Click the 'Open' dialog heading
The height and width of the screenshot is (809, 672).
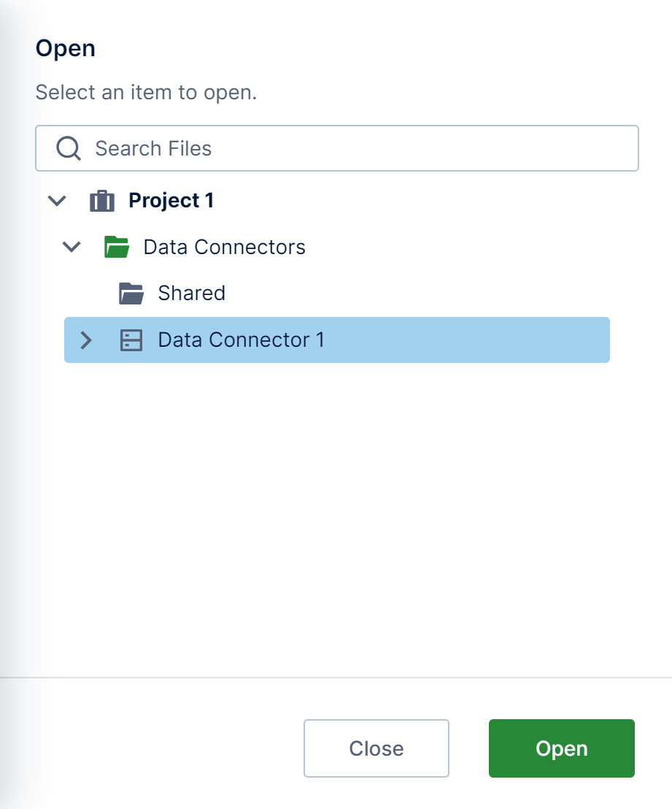[x=66, y=49]
